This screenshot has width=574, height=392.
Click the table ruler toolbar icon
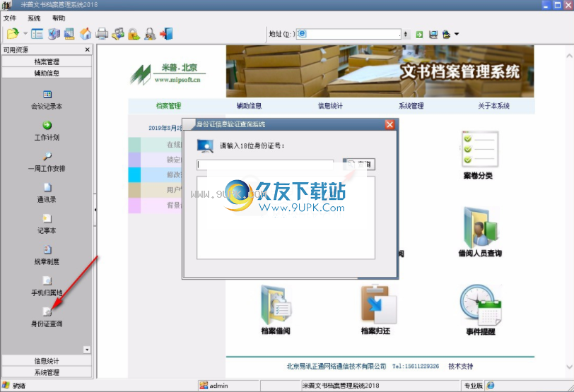(69, 34)
